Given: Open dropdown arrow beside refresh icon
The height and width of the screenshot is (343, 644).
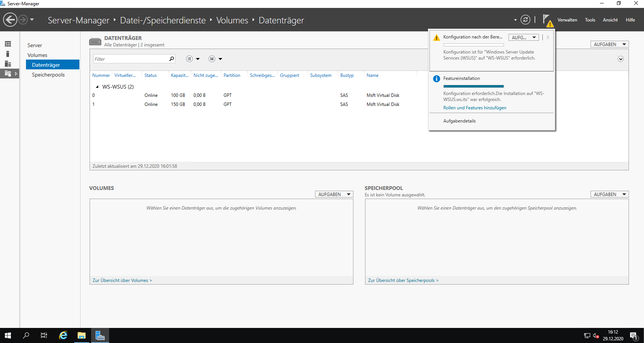Looking at the screenshot, I should pos(515,20).
